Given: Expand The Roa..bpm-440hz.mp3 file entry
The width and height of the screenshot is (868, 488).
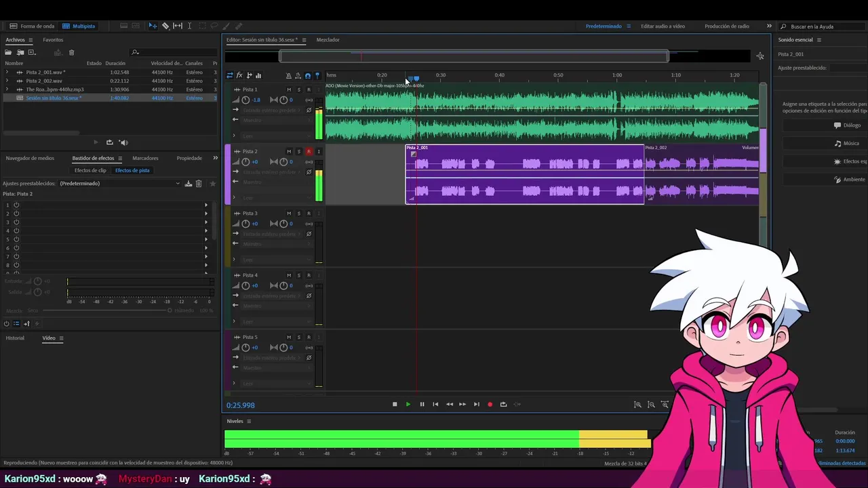Looking at the screenshot, I should [7, 89].
